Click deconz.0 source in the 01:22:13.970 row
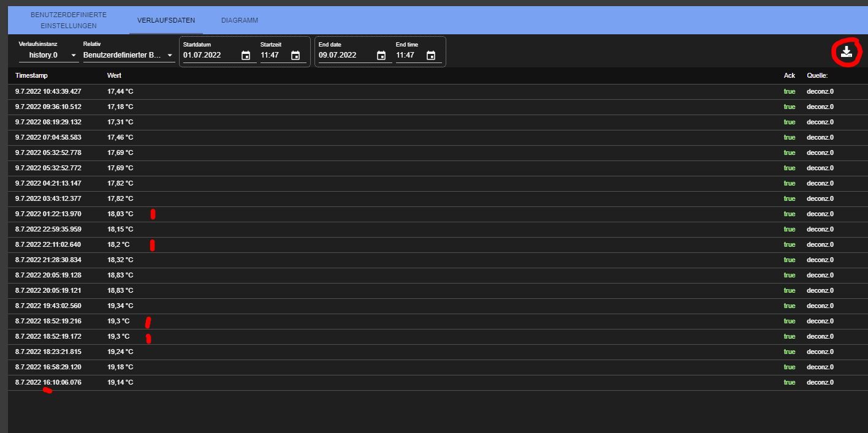This screenshot has height=433, width=868. [820, 214]
